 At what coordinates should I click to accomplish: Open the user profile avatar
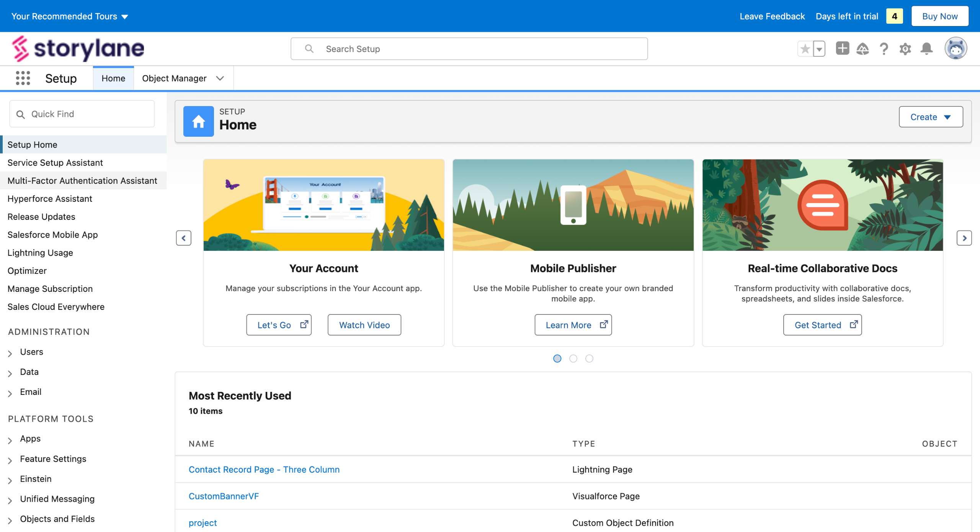[x=955, y=49]
